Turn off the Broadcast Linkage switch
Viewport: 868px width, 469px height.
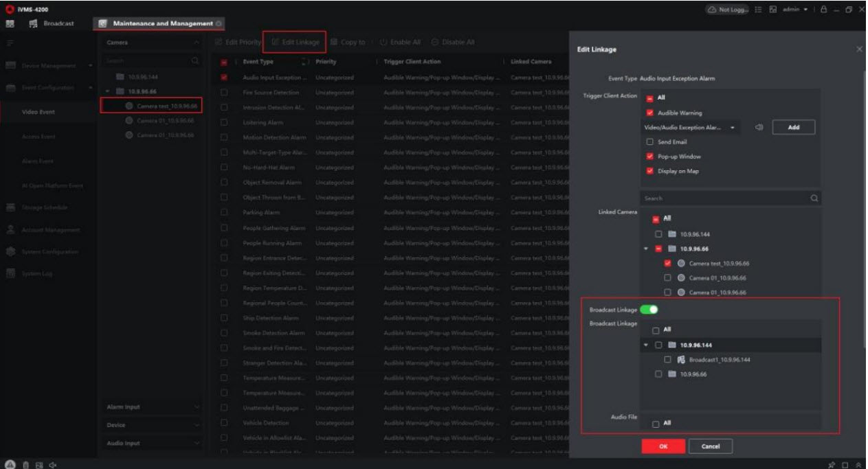pyautogui.click(x=648, y=310)
